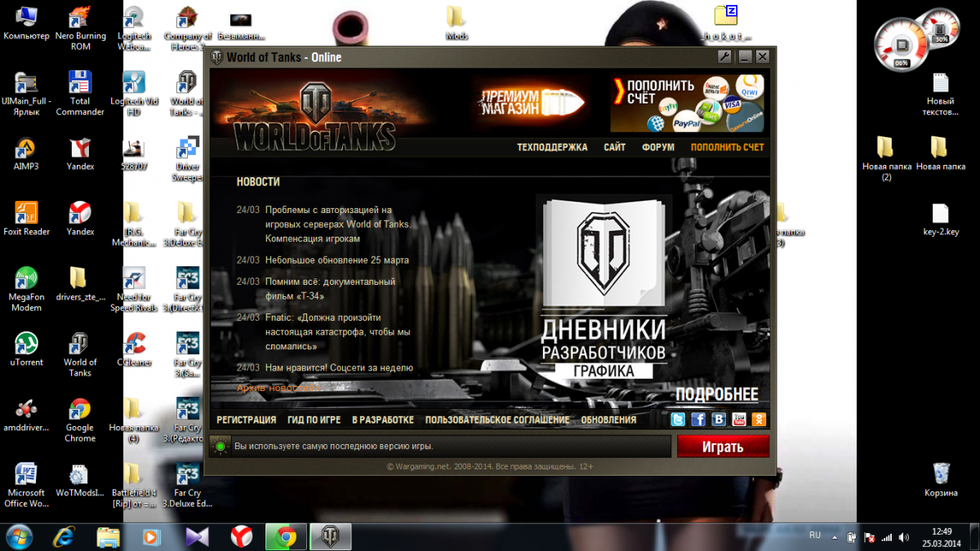Screen dimensions: 980x551
Task: Switch to Chrome in the taskbar
Action: point(286,537)
